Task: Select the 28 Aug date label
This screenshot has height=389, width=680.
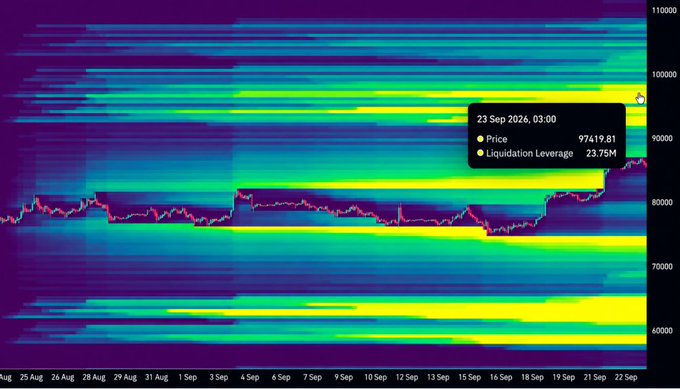Action: point(94,377)
